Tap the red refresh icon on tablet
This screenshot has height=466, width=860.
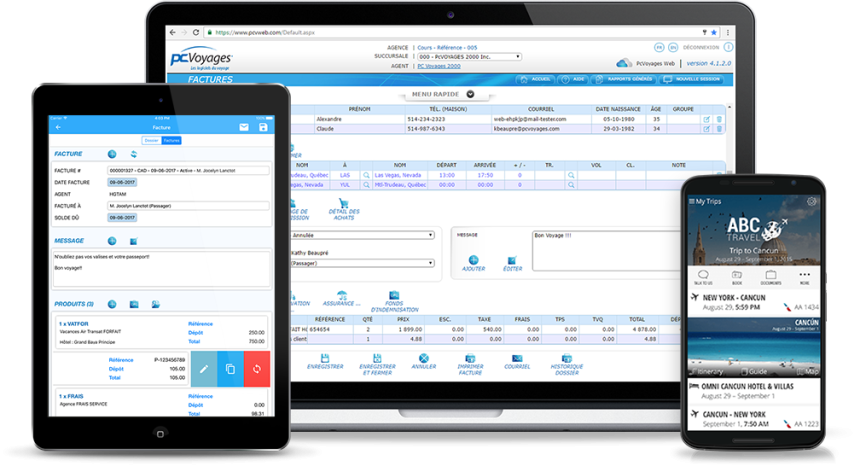click(x=257, y=369)
